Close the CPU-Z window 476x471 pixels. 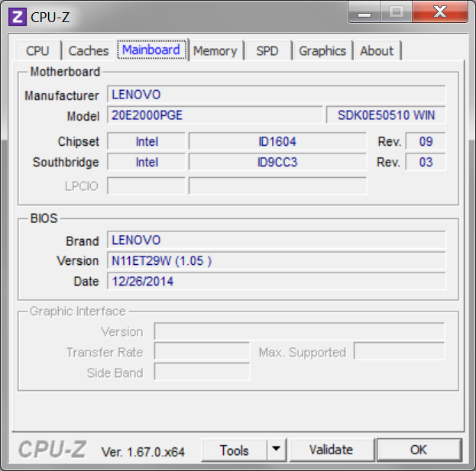(x=439, y=11)
